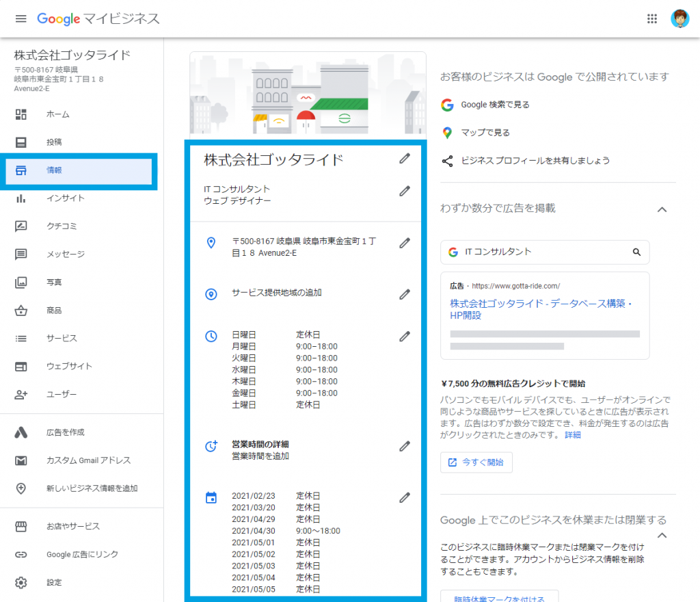The width and height of the screenshot is (700, 602).
Task: Open the hamburger main menu
Action: point(21,18)
